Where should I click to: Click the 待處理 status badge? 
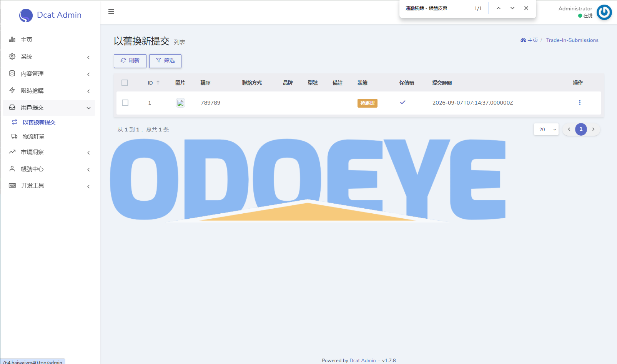coord(368,103)
